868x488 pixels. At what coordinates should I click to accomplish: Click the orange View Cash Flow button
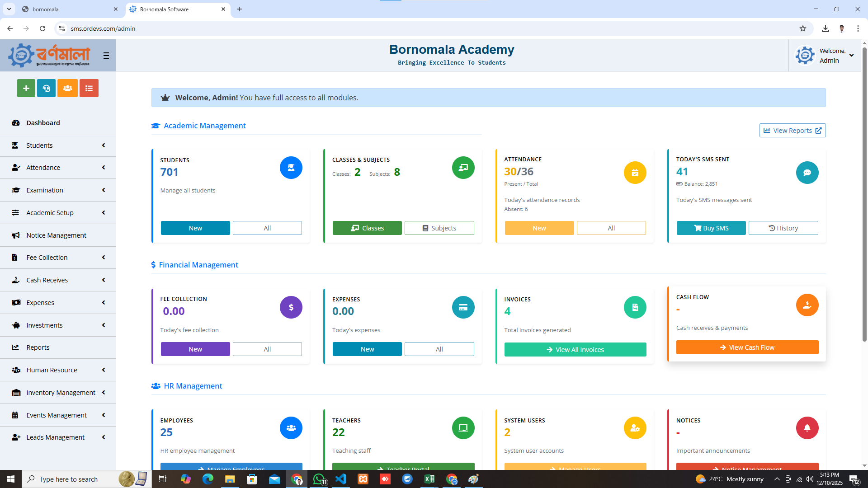tap(747, 347)
